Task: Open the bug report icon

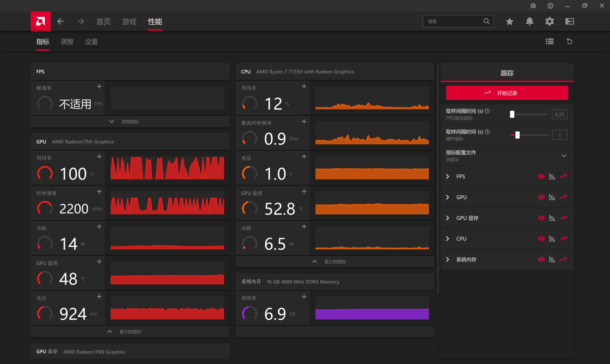Action: 533,6
